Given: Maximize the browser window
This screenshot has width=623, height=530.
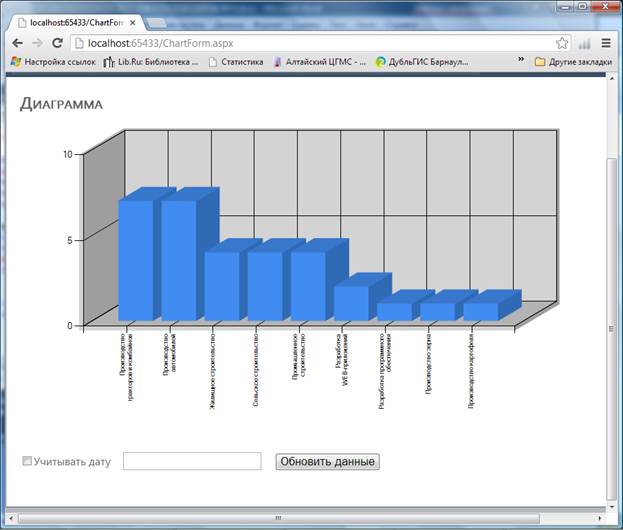Looking at the screenshot, I should coord(582,6).
